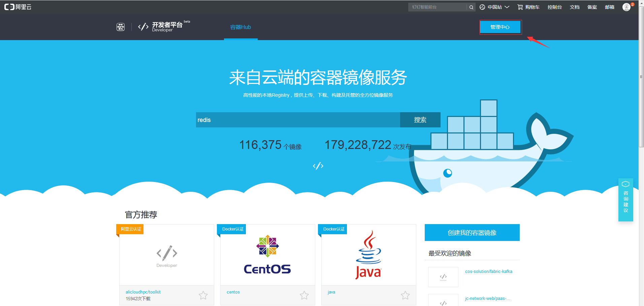Open the shopping cart icon 购物车

point(520,7)
